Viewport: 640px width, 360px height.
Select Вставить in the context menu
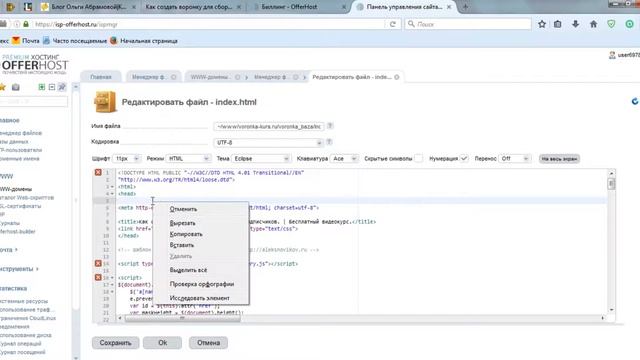coord(182,245)
